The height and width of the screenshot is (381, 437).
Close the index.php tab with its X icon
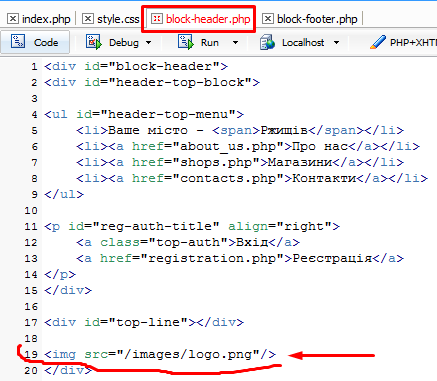(x=13, y=19)
